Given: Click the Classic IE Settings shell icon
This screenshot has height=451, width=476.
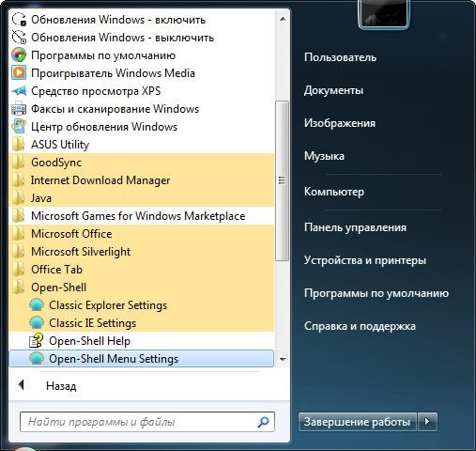Looking at the screenshot, I should (x=37, y=323).
